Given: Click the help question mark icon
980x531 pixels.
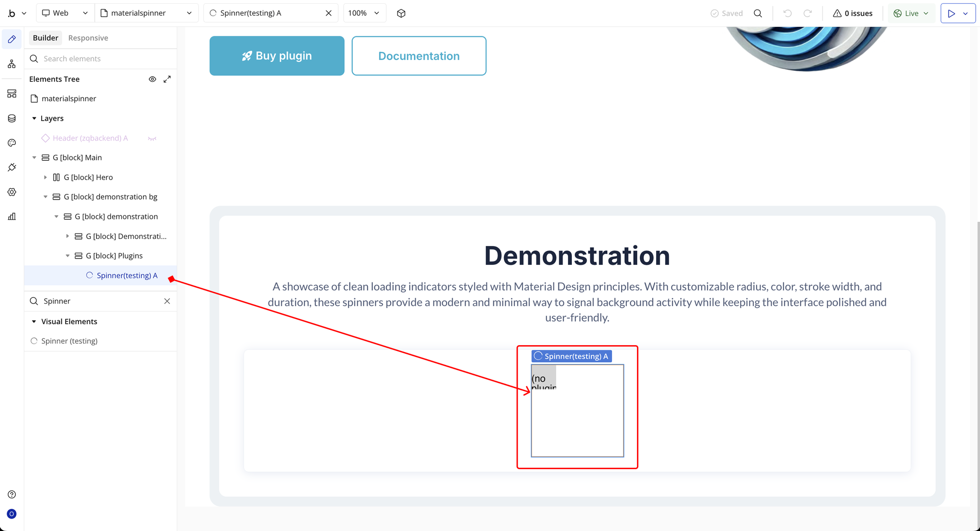Looking at the screenshot, I should point(11,494).
